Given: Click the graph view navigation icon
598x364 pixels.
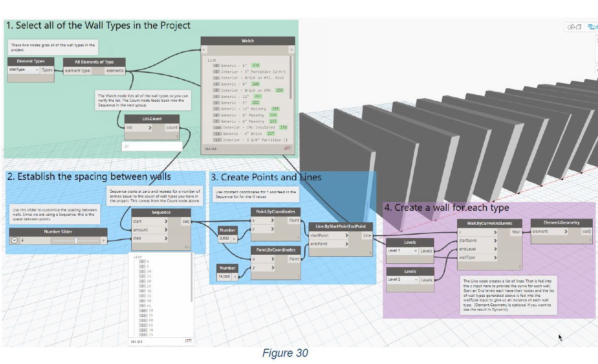Looking at the screenshot, I should (x=592, y=27).
